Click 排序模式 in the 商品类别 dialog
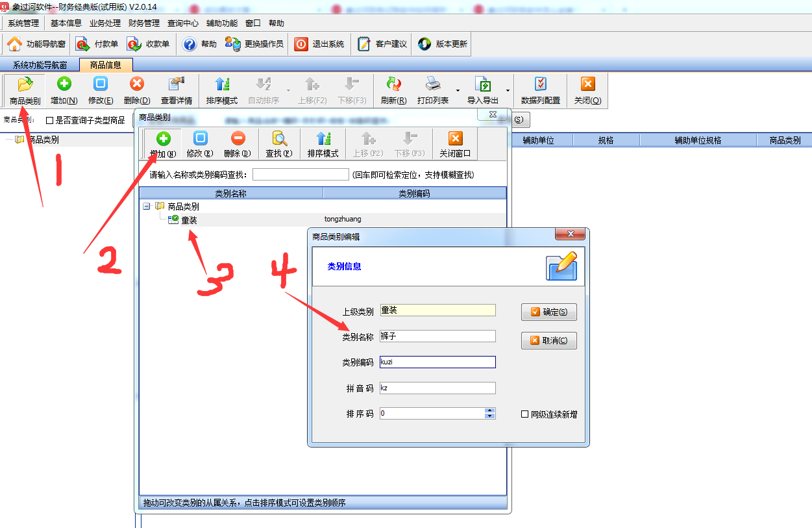The height and width of the screenshot is (528, 812). point(323,145)
